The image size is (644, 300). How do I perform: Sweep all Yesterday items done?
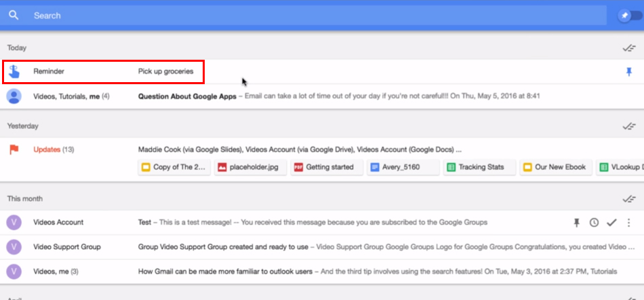(629, 126)
